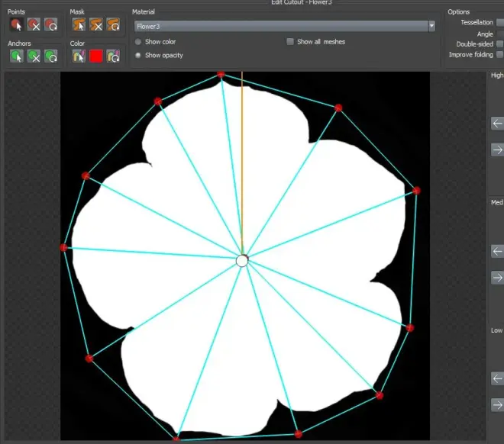Select the delete Points tool
504x444 pixels.
34,24
